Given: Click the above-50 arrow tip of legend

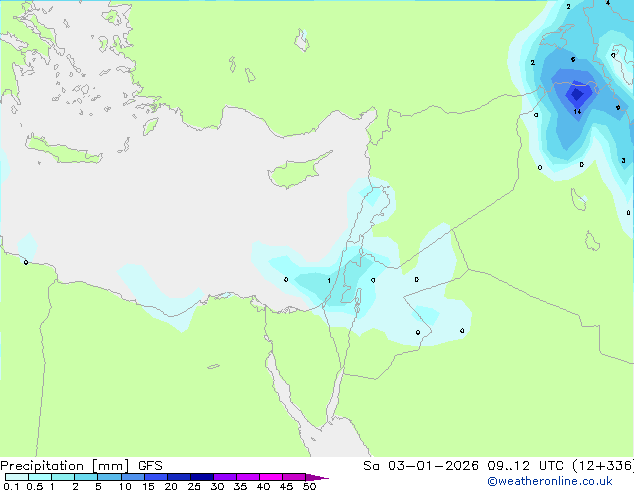Looking at the screenshot, I should tap(317, 477).
